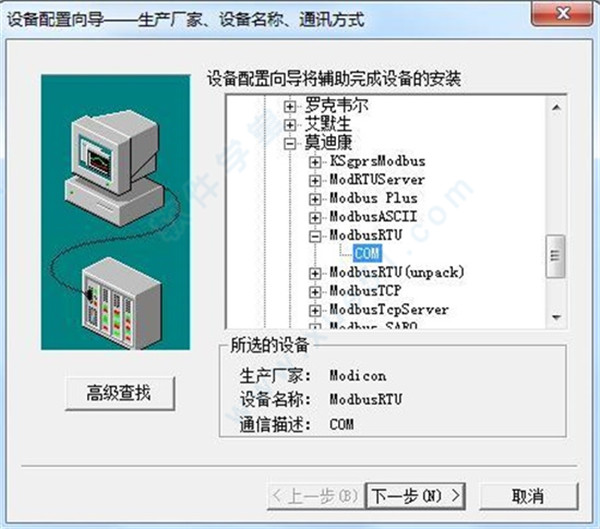Click the disabled 上一步(B) back button

click(x=316, y=496)
